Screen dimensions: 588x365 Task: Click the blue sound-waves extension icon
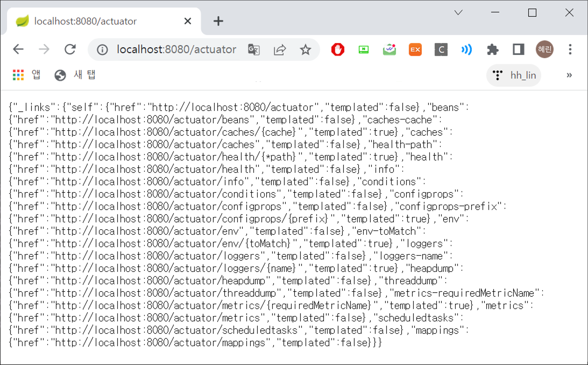tap(467, 50)
